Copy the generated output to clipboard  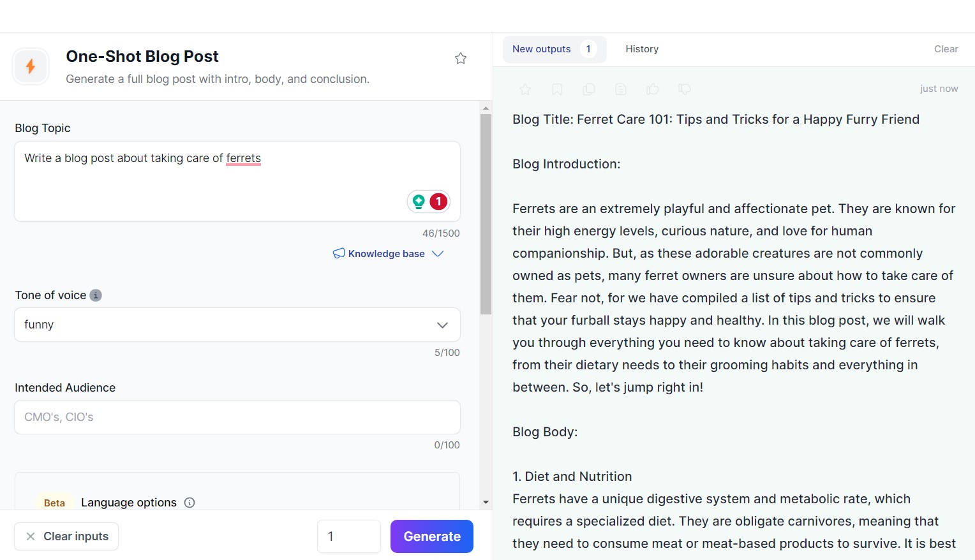589,89
